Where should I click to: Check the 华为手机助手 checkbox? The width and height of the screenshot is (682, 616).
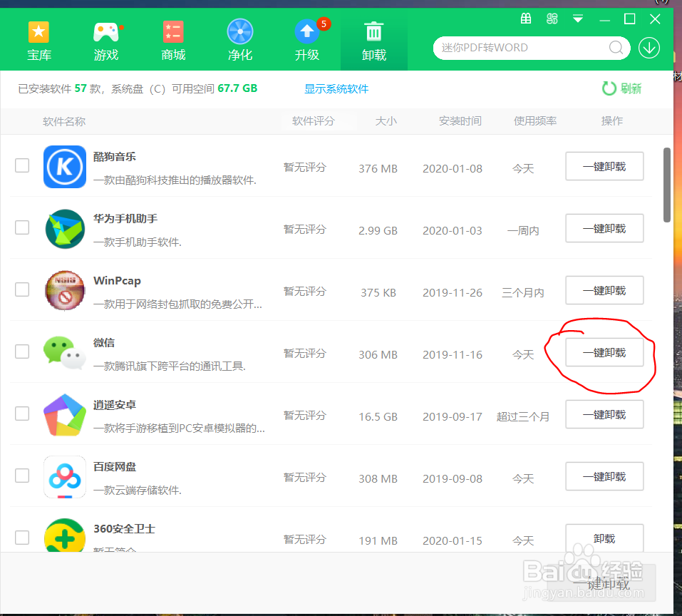coord(22,227)
